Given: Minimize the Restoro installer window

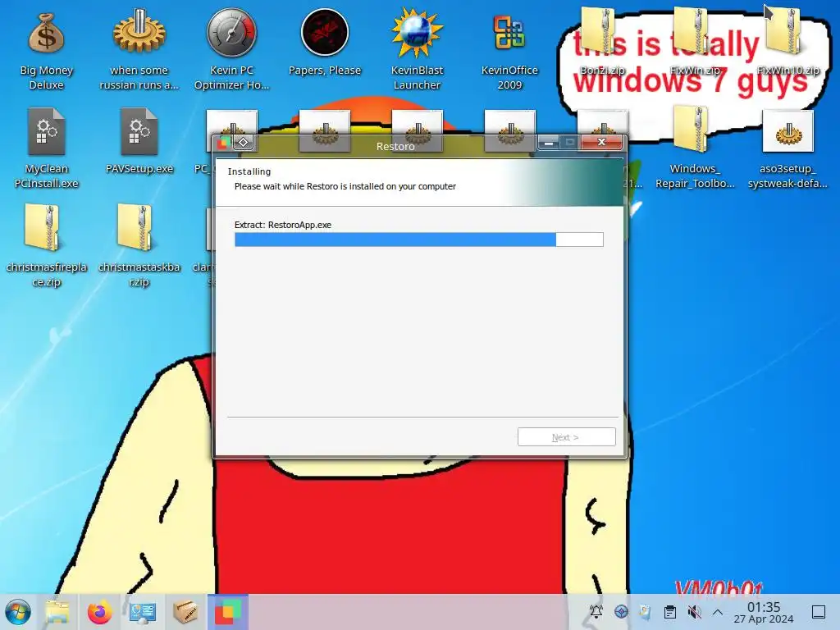Looking at the screenshot, I should pos(548,143).
